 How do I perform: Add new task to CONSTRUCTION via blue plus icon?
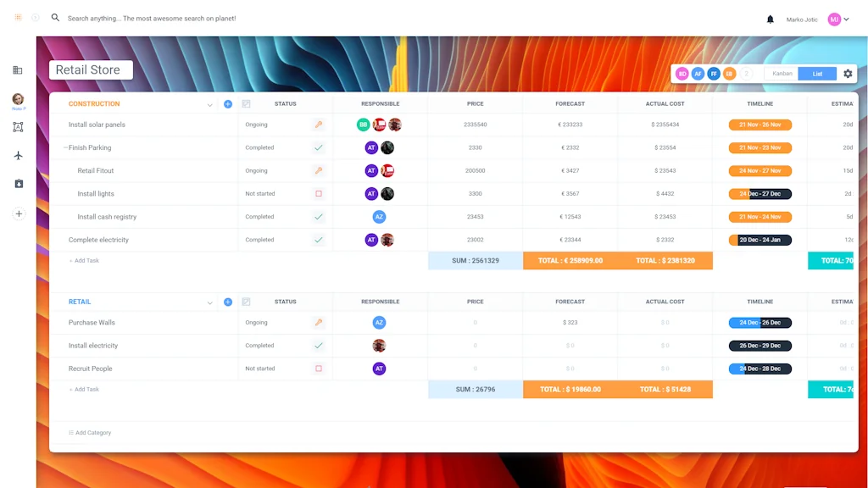click(x=227, y=103)
